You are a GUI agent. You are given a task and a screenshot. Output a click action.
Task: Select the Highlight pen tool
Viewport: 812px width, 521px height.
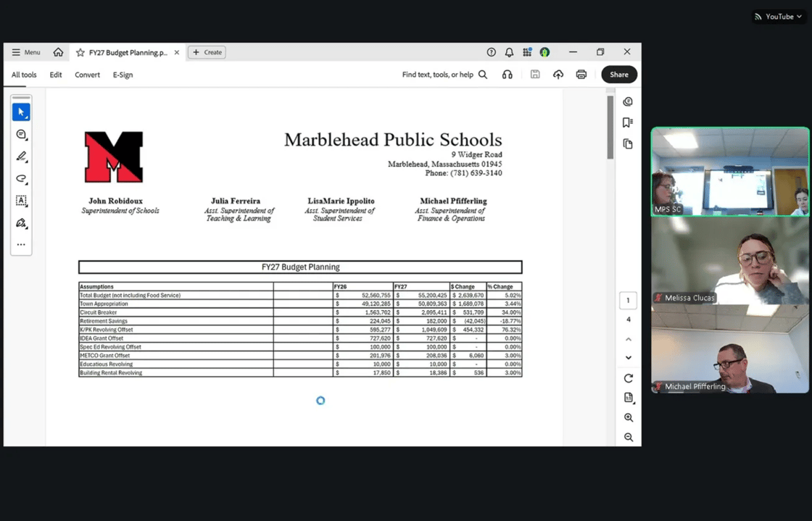[x=21, y=157]
